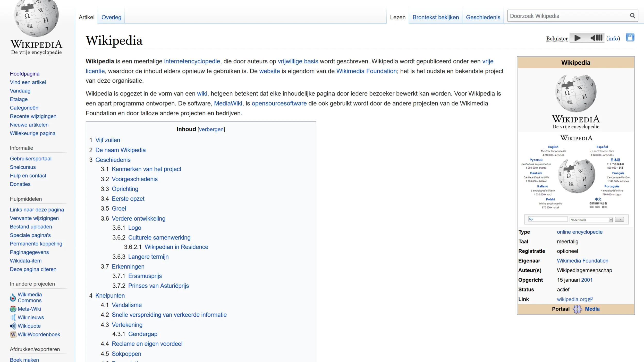
Task: Open the wikipedia.org external link
Action: pyautogui.click(x=572, y=299)
